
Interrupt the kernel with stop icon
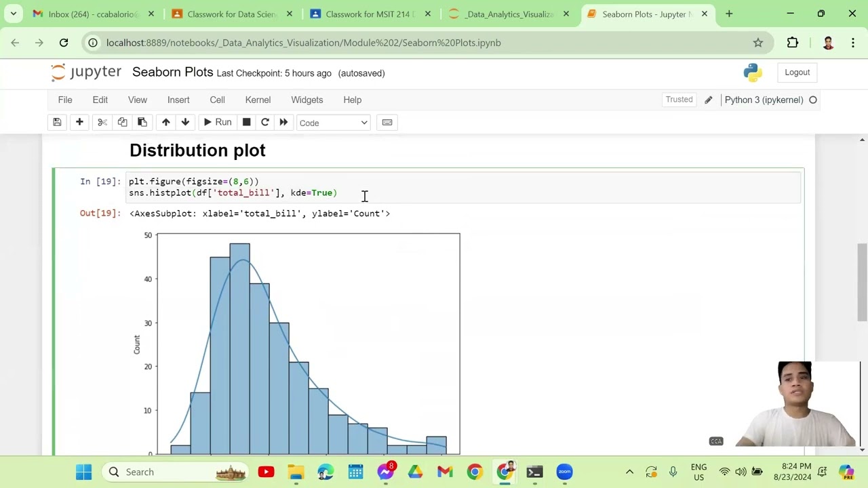pyautogui.click(x=246, y=123)
